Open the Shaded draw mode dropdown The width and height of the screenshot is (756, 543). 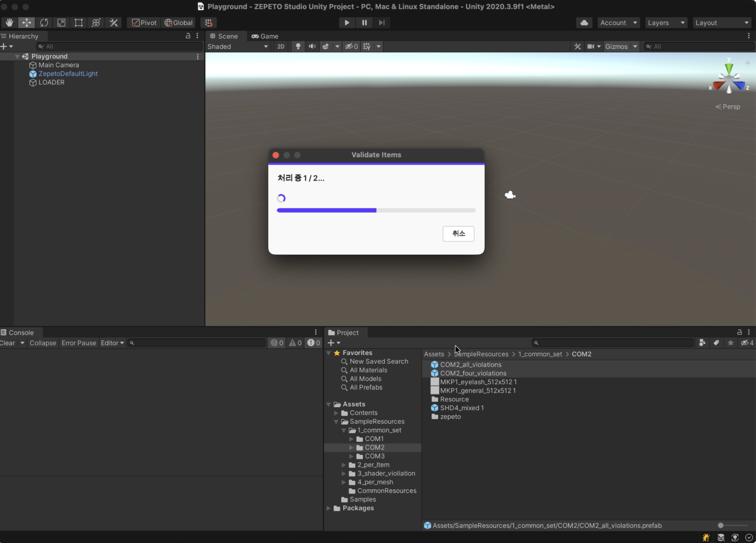[x=237, y=46]
